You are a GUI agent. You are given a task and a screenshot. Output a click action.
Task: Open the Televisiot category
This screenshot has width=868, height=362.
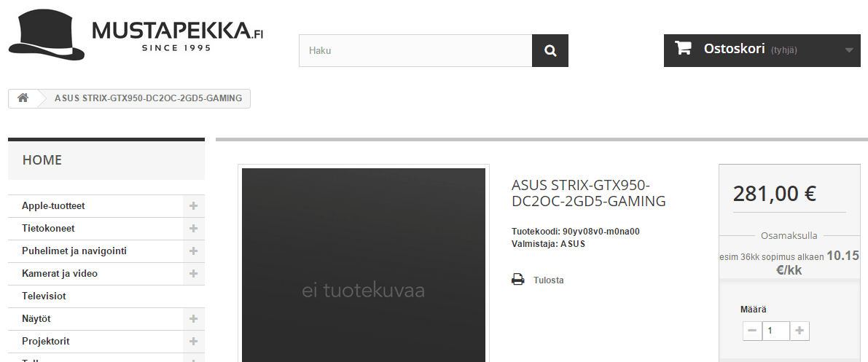coord(44,296)
